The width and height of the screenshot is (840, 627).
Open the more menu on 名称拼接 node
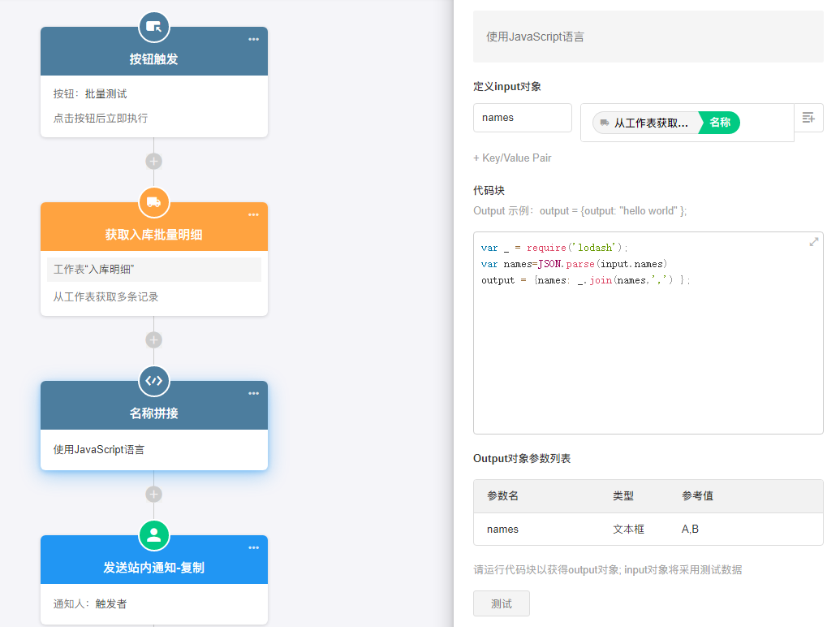(253, 393)
